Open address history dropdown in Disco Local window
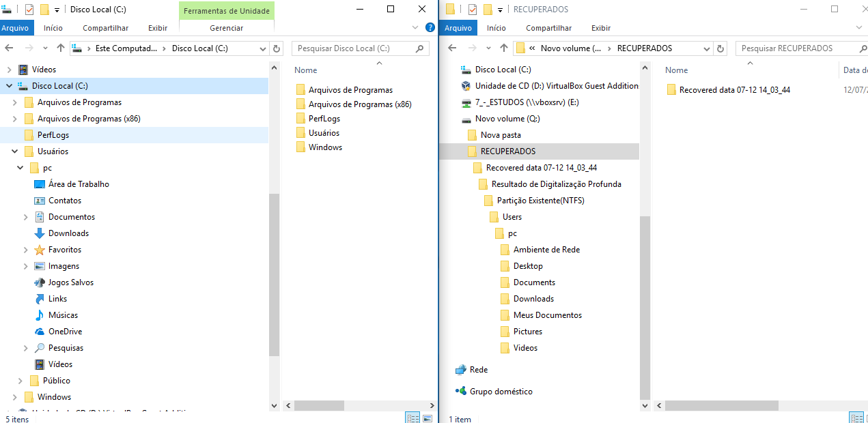The image size is (868, 423). (264, 48)
